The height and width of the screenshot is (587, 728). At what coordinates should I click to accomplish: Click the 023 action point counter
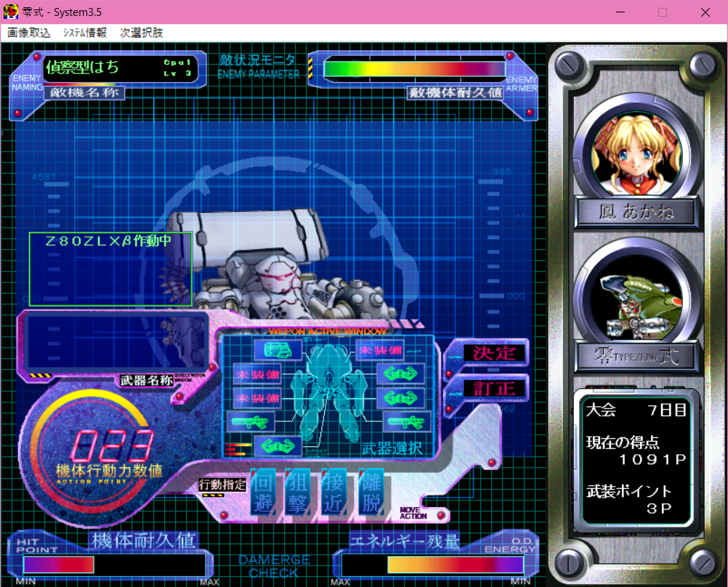[111, 445]
